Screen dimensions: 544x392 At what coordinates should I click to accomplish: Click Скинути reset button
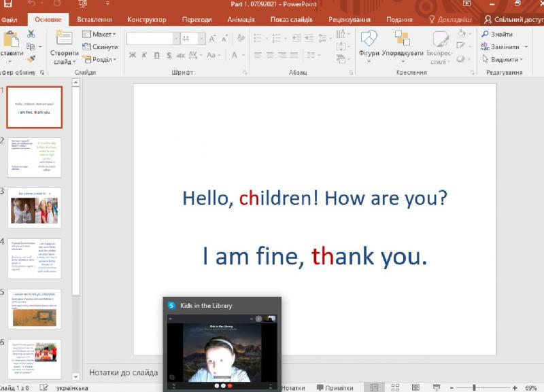coord(100,46)
